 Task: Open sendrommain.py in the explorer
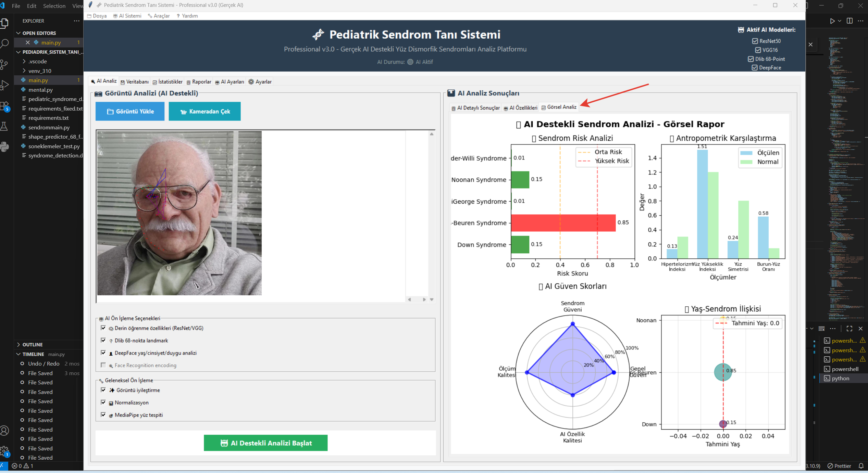point(49,127)
